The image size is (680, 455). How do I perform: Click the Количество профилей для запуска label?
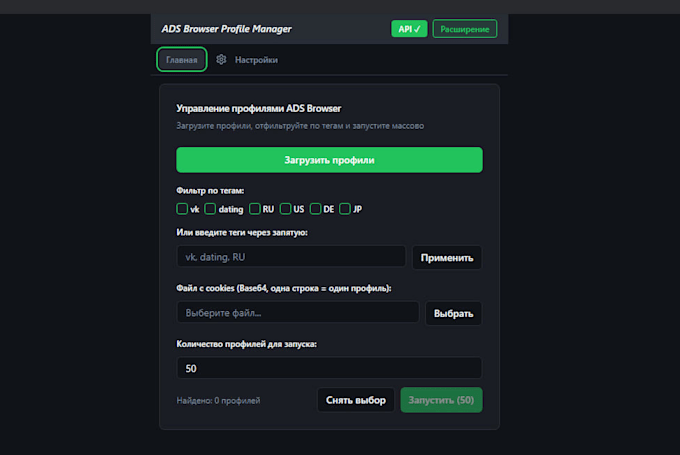coord(246,344)
